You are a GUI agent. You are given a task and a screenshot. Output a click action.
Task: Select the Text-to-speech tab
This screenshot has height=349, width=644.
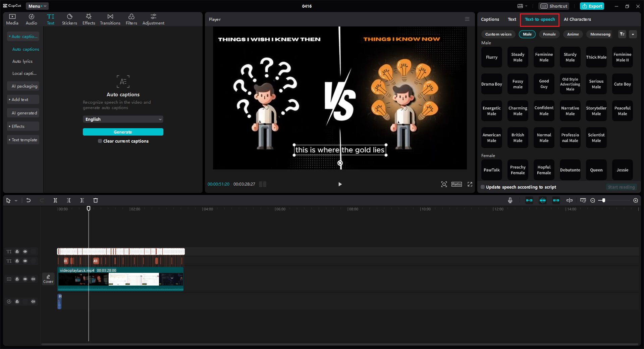540,19
